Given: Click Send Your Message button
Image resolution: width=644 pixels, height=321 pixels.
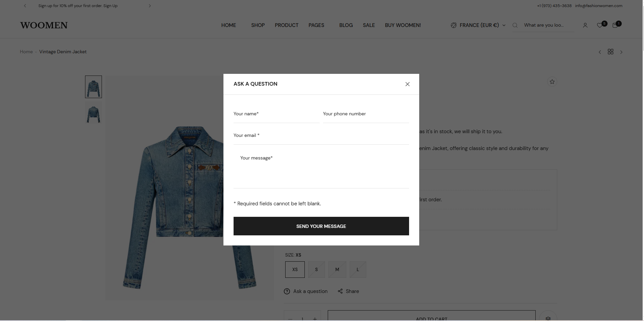Looking at the screenshot, I should click(321, 226).
